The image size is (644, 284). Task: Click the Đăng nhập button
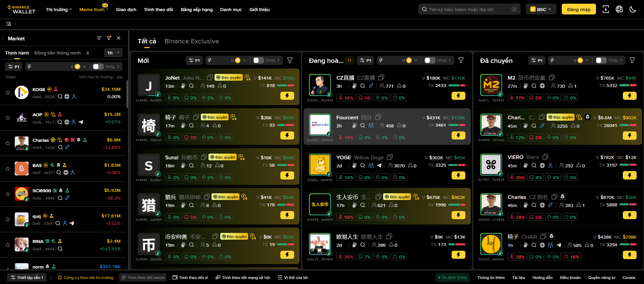[x=579, y=9]
